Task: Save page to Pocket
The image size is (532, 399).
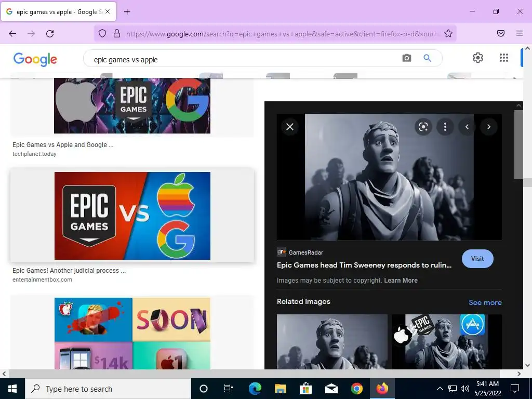Action: (x=501, y=33)
